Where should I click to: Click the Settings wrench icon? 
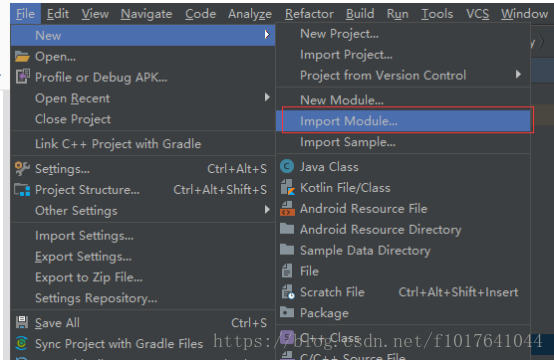click(x=22, y=168)
